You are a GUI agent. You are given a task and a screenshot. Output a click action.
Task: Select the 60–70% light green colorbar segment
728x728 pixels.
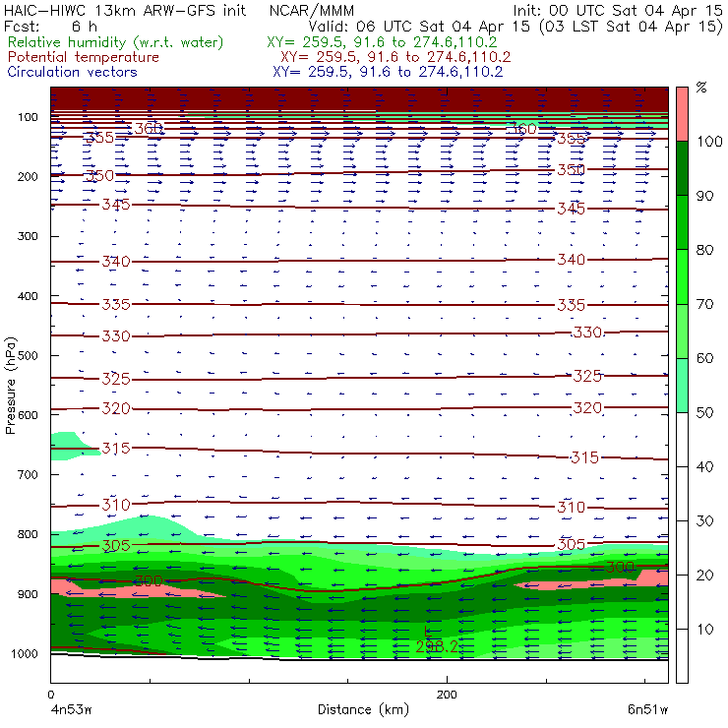pyautogui.click(x=682, y=331)
